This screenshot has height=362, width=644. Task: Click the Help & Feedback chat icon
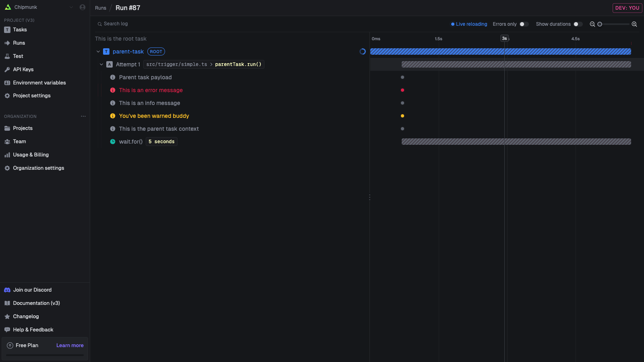tap(7, 330)
